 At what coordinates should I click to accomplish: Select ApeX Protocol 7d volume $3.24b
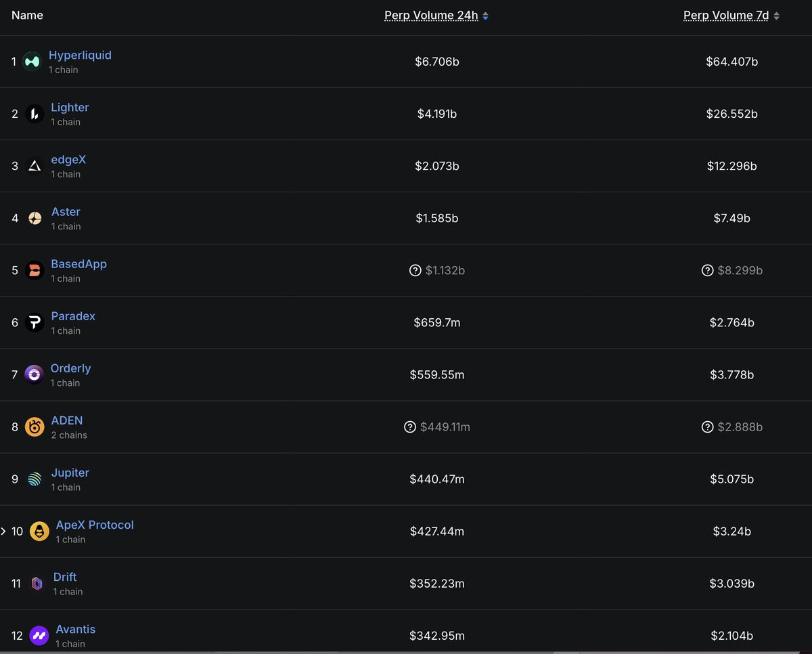(x=731, y=531)
